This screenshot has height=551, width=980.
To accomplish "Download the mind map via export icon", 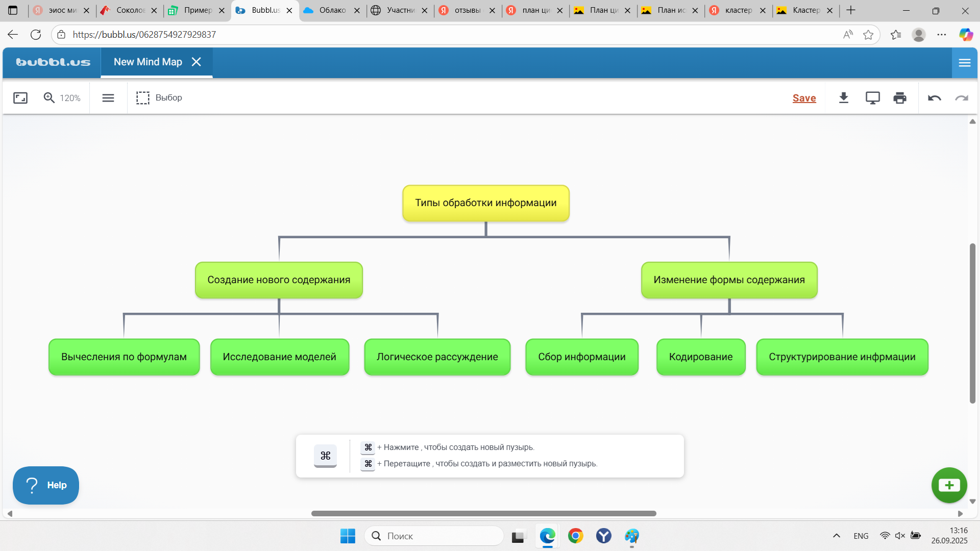I will tap(844, 98).
